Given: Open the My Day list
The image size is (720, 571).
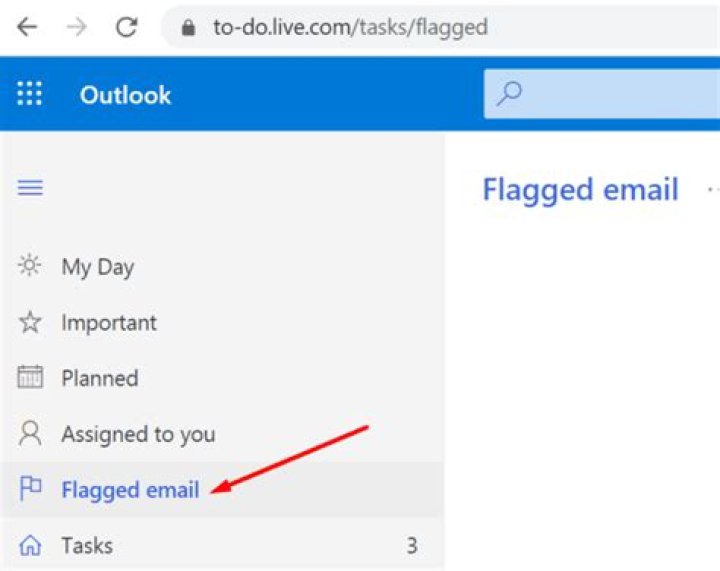Looking at the screenshot, I should 97,267.
